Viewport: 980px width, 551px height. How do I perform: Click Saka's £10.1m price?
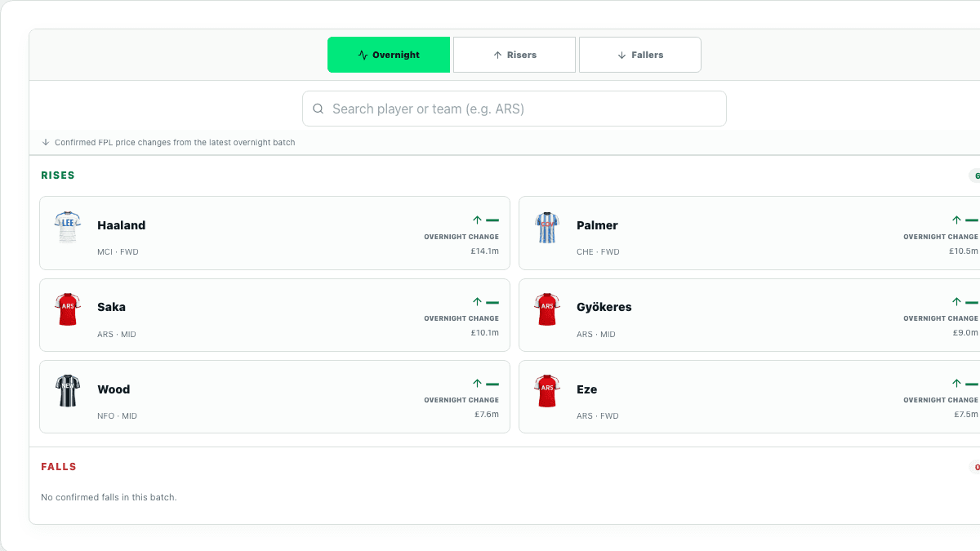pyautogui.click(x=484, y=333)
